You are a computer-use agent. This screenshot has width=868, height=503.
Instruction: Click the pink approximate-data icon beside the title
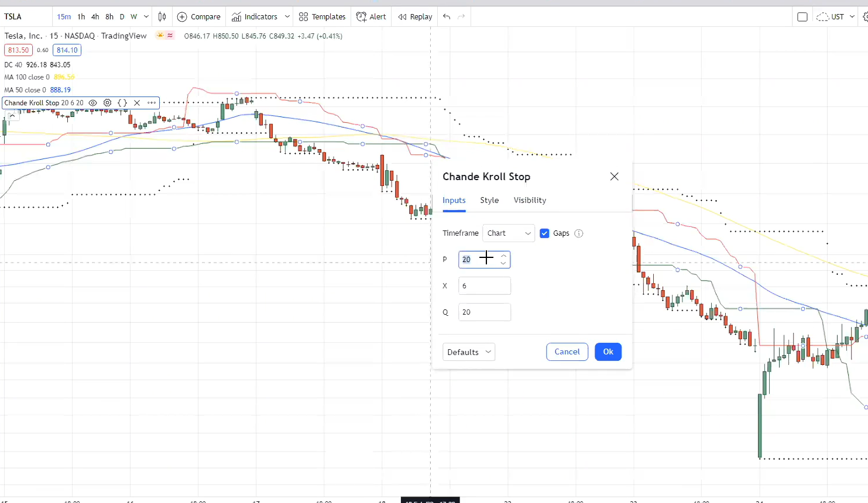(170, 36)
